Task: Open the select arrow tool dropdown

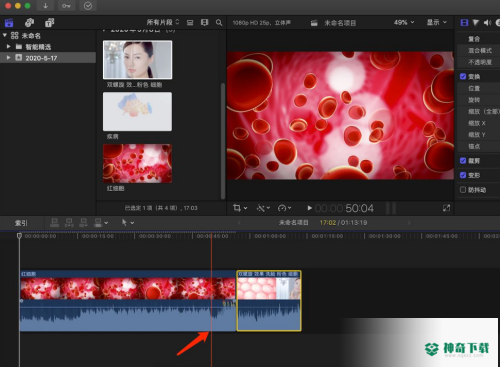Action: [128, 223]
